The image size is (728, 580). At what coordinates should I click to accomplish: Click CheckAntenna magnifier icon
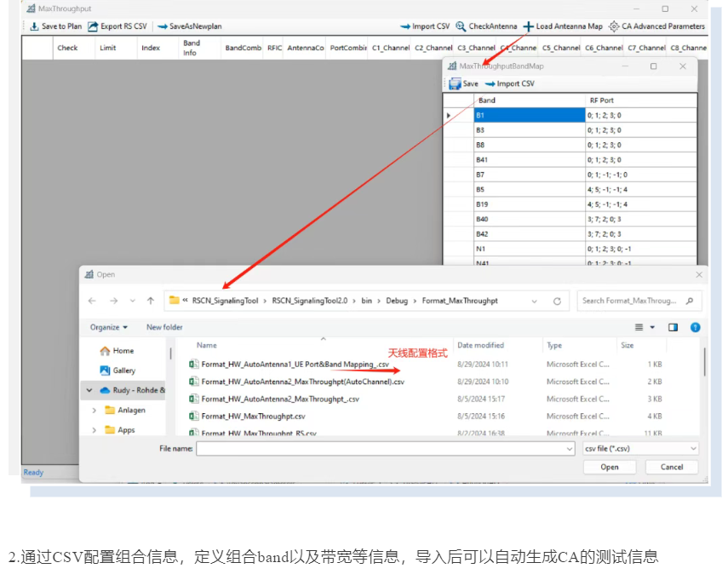(461, 26)
